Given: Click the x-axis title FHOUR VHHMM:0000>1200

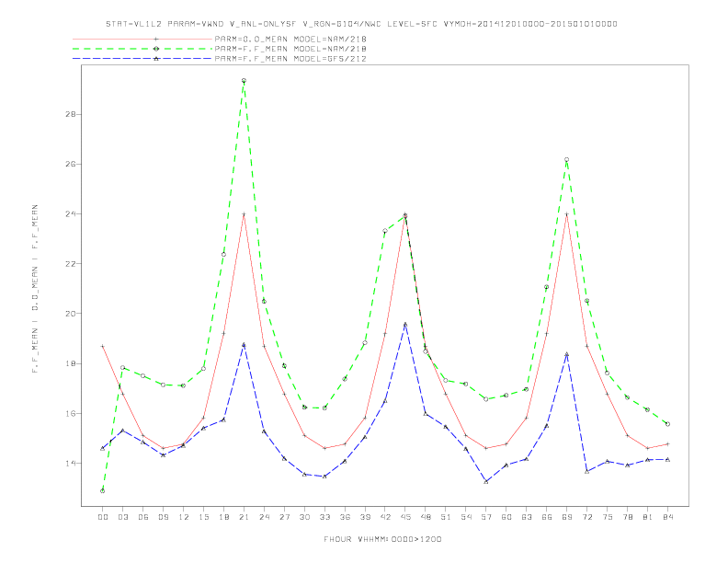Looking at the screenshot, I should [382, 539].
